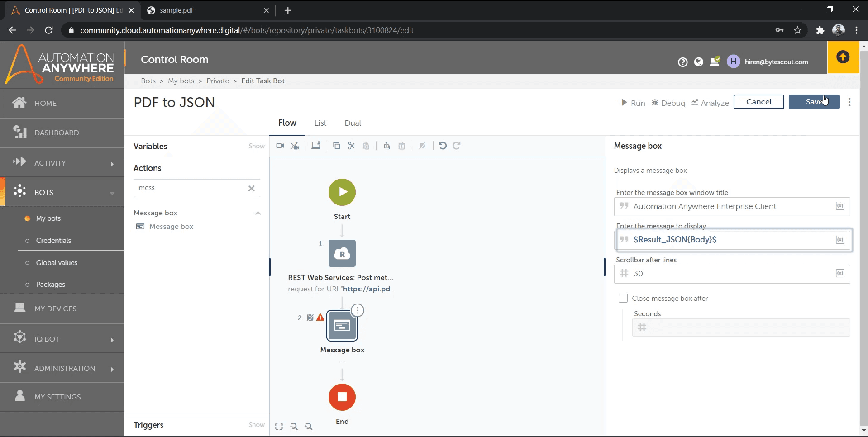The height and width of the screenshot is (437, 868).
Task: Undo the last change
Action: [x=443, y=145]
